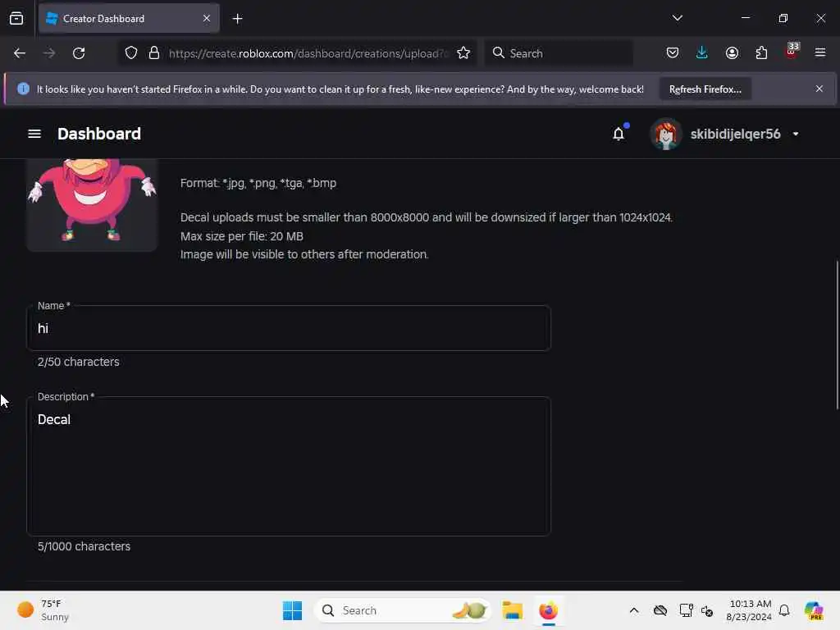This screenshot has width=840, height=630.
Task: Click the taskbar Search box
Action: [x=402, y=610]
